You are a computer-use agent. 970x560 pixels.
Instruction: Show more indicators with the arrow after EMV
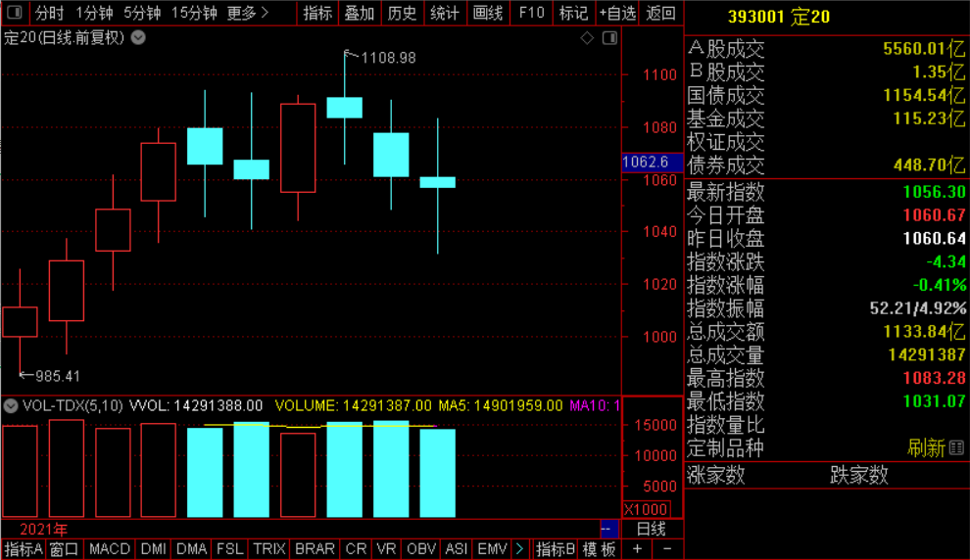[x=519, y=549]
